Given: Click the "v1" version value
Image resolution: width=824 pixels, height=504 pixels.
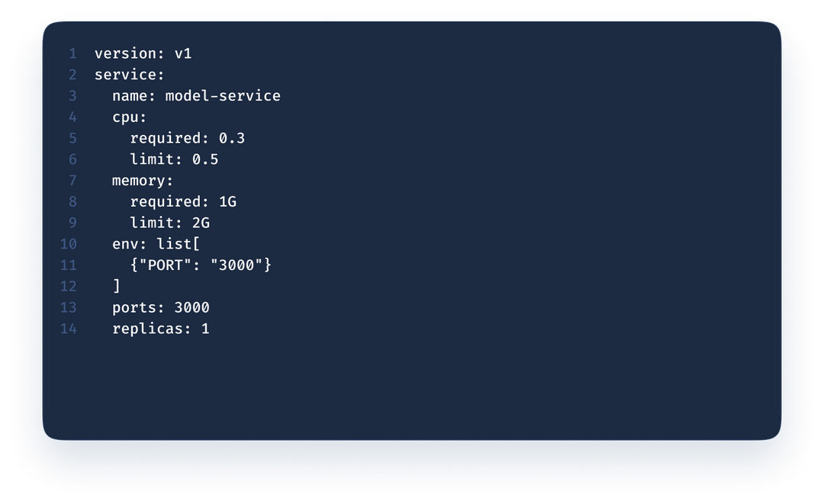Looking at the screenshot, I should (183, 53).
